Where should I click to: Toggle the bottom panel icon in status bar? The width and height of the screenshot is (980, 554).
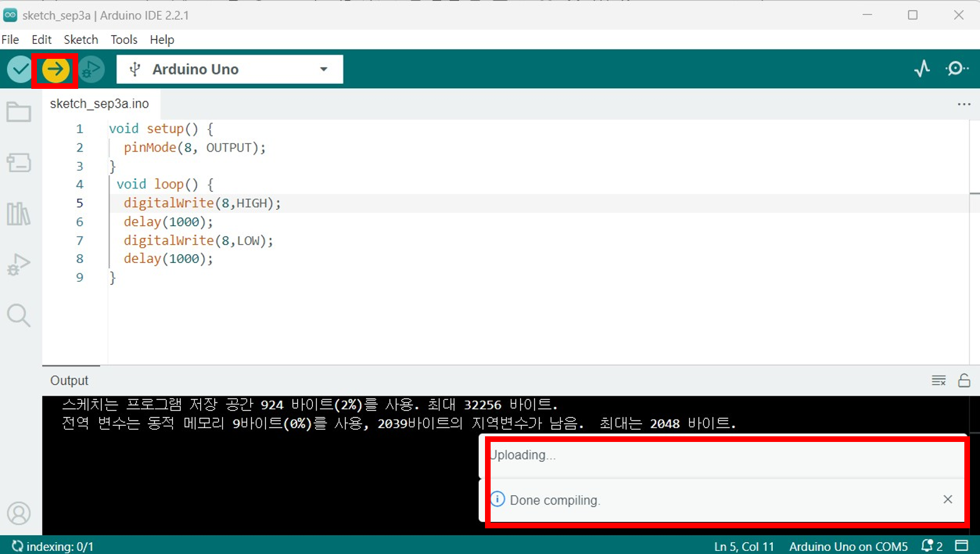pos(962,546)
